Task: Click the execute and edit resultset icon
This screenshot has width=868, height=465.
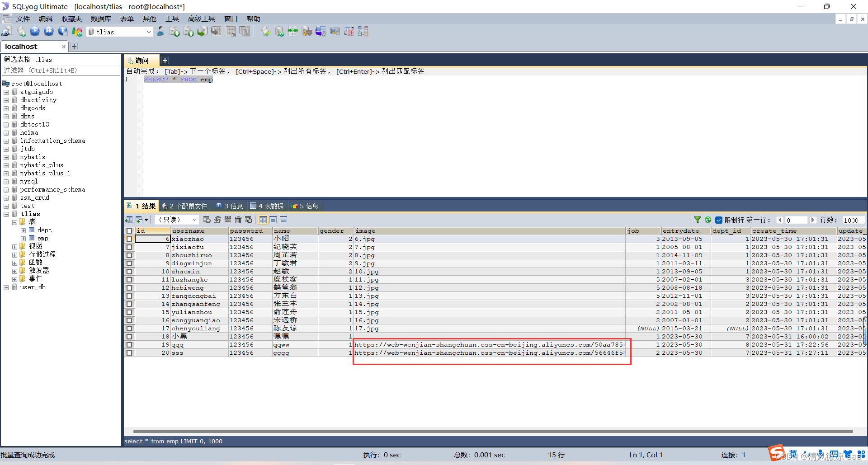Action: pyautogui.click(x=63, y=32)
